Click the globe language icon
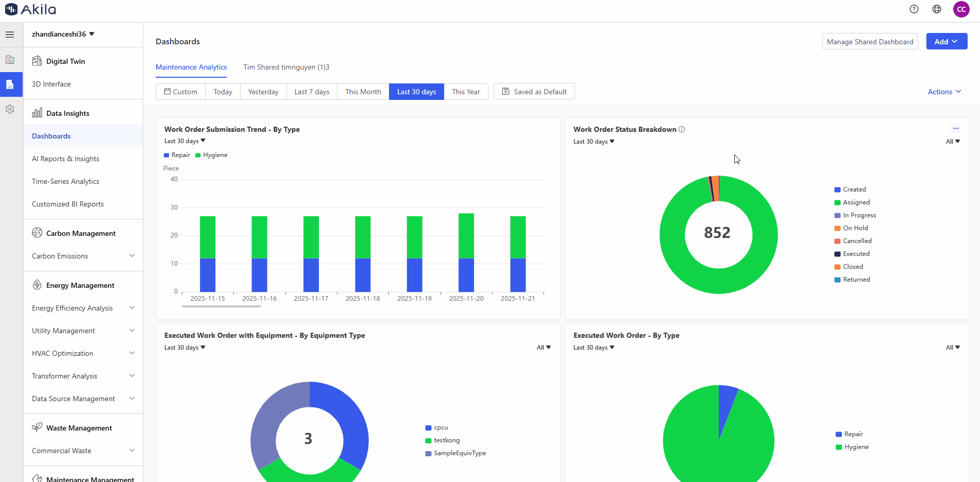 (x=937, y=9)
